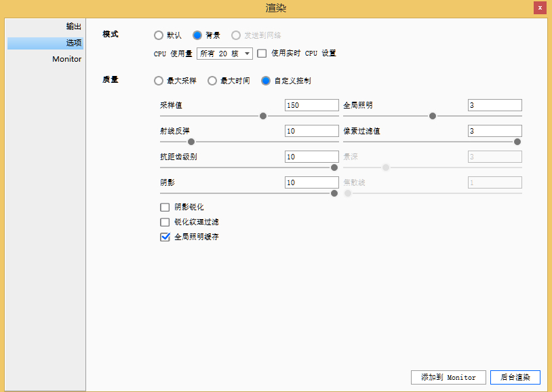Click the 射线反弹 slider handle
552x392 pixels.
click(191, 142)
